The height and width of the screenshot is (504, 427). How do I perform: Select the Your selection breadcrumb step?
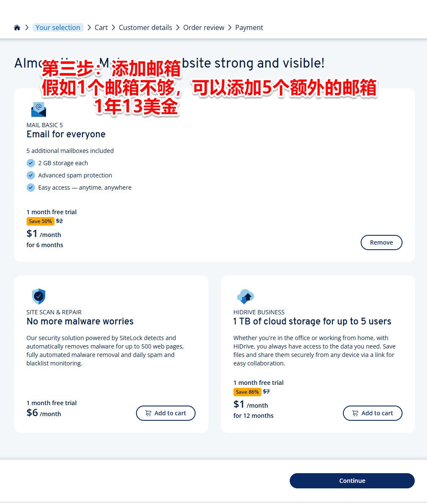click(x=58, y=27)
